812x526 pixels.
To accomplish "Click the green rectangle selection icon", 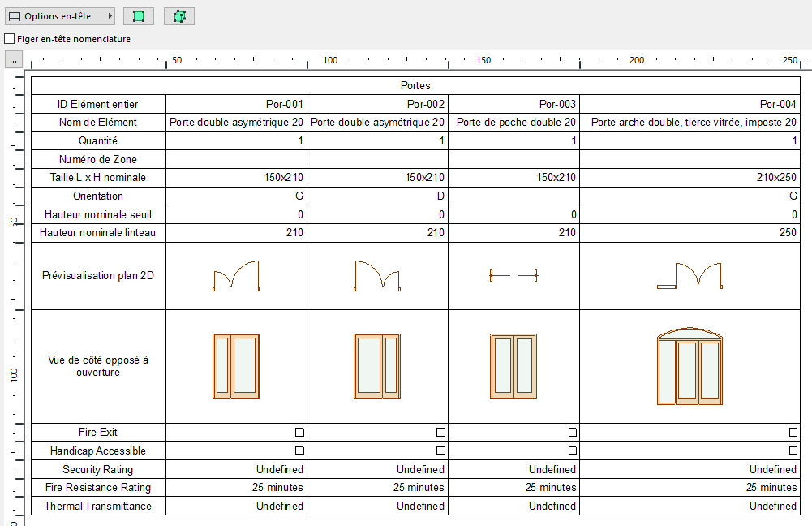I will [138, 16].
